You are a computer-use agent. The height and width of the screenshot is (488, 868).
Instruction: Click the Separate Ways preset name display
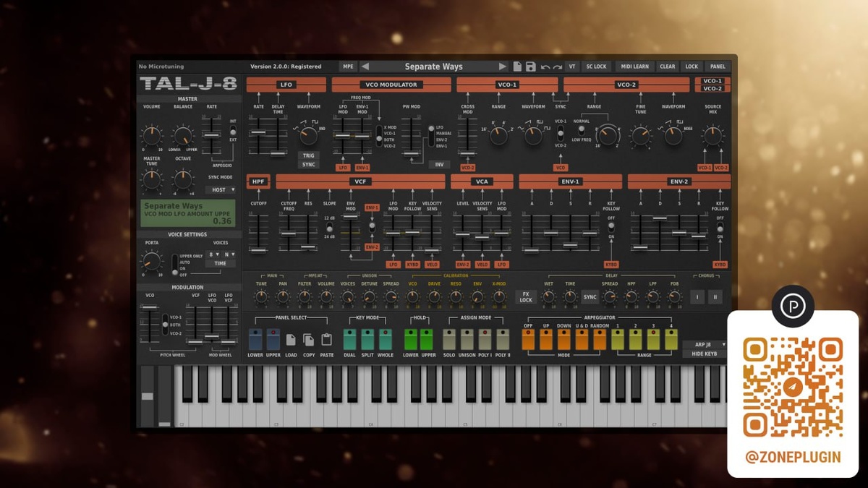[433, 67]
